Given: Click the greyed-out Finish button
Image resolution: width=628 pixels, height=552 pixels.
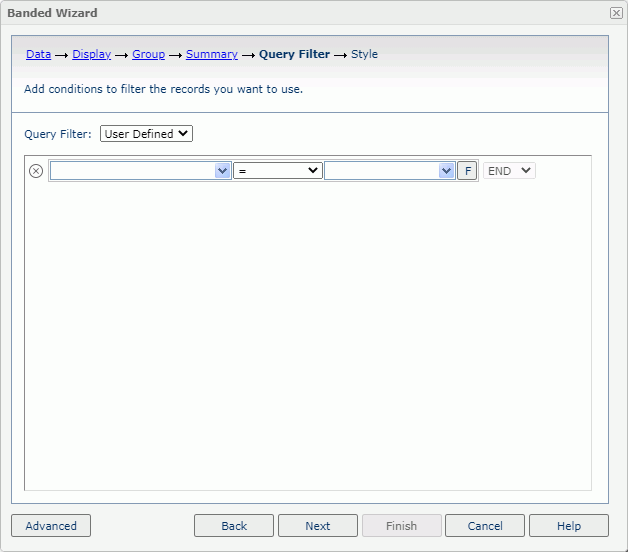Looking at the screenshot, I should 401,526.
